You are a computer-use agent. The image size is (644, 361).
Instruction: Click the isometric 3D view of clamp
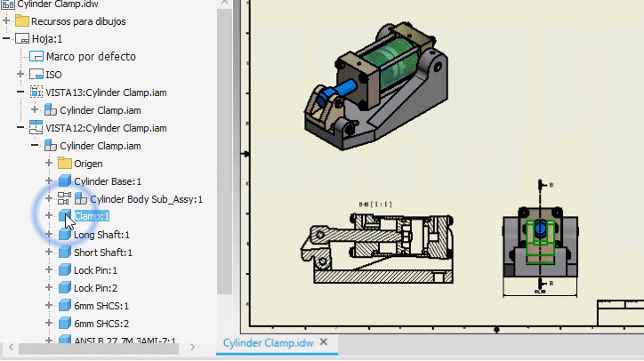375,85
